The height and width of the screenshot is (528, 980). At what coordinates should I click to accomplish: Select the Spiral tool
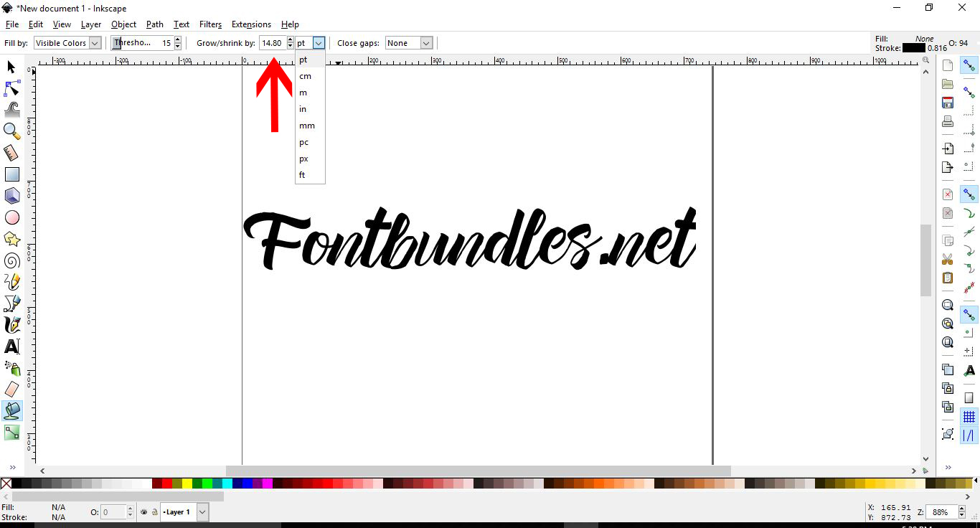coord(11,260)
